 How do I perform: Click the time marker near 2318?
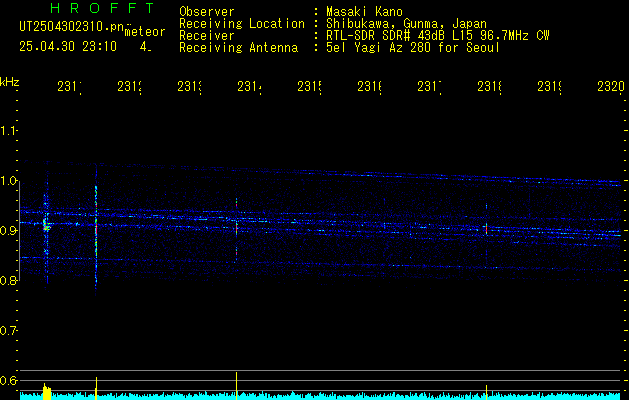[489, 86]
